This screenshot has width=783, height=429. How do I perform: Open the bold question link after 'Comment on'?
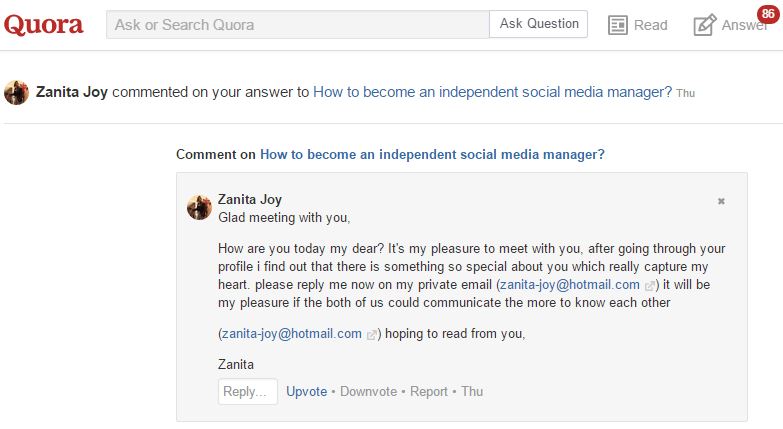(x=432, y=155)
